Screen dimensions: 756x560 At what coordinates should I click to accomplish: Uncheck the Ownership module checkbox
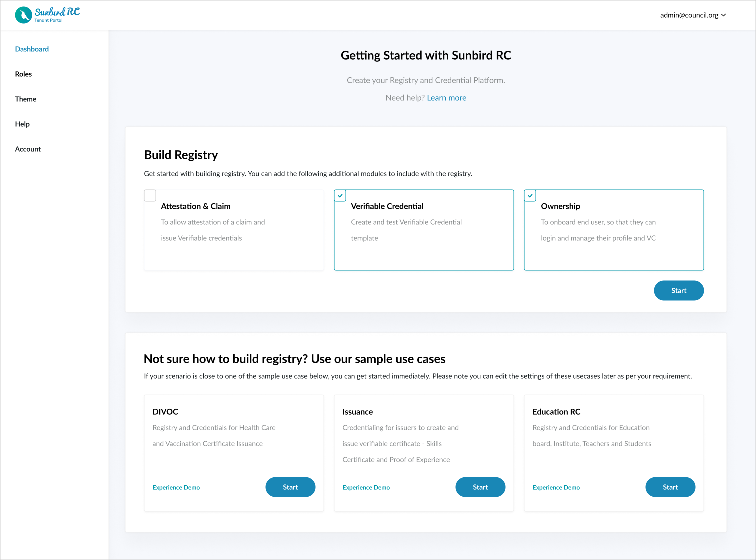pyautogui.click(x=530, y=195)
